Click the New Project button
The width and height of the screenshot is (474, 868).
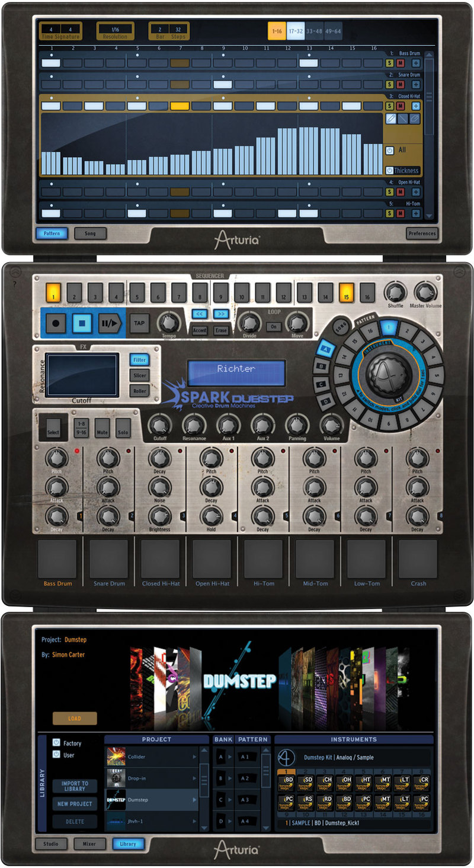coord(75,803)
